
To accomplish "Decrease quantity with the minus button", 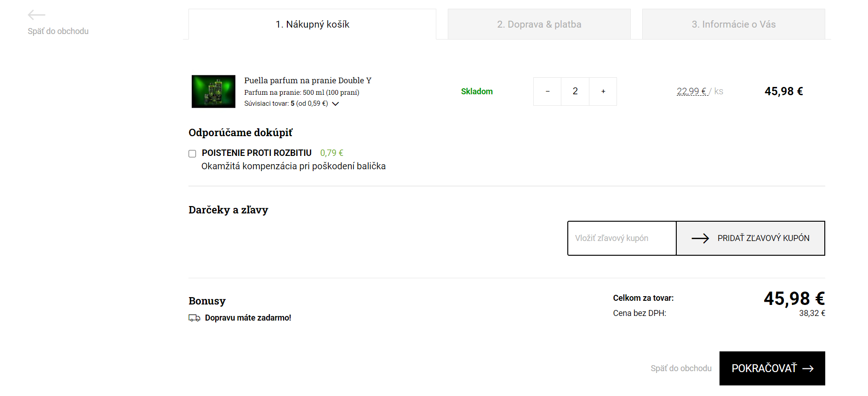I will point(548,92).
